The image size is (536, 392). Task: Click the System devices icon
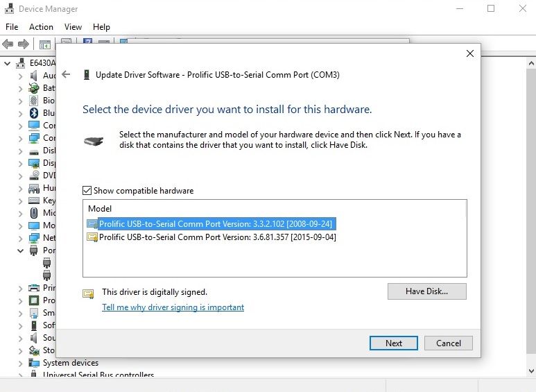[x=34, y=363]
